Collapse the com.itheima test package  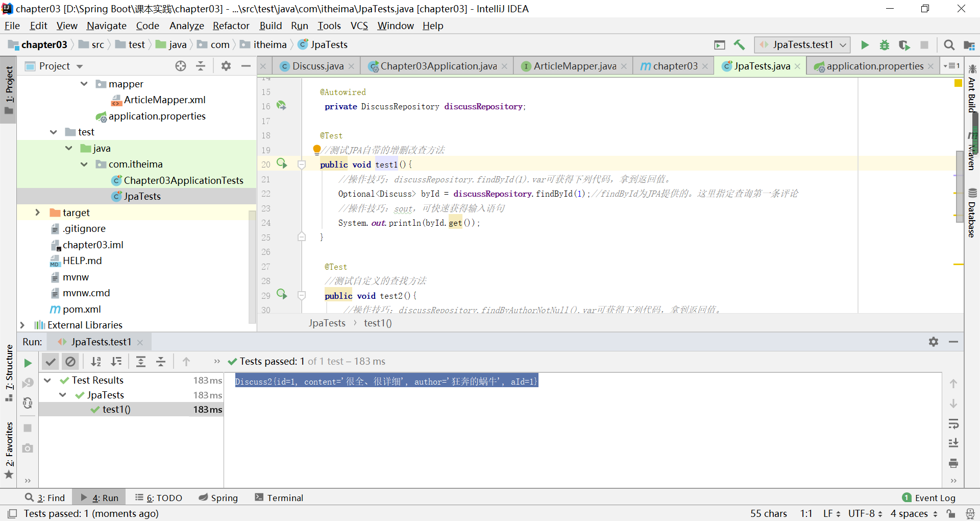83,164
